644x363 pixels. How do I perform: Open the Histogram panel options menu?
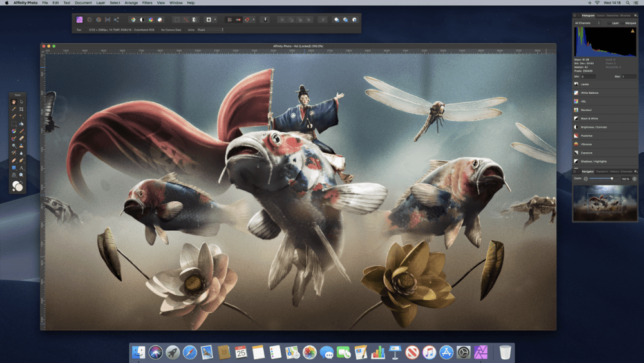[636, 15]
